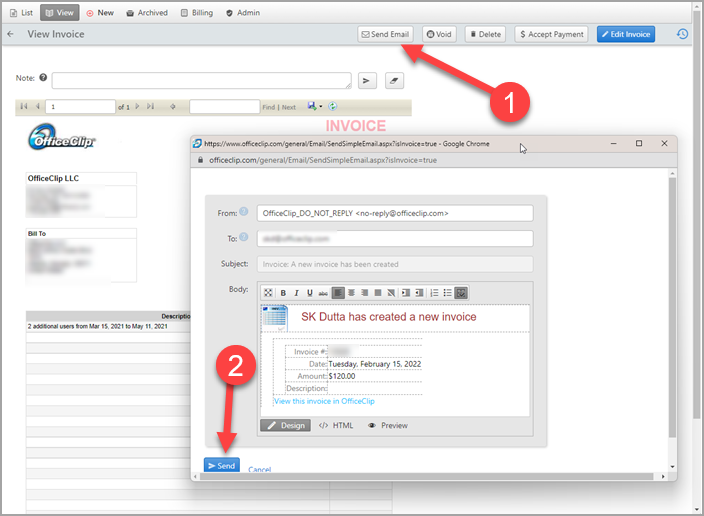Click the Find link in report toolbar
The image size is (704, 516).
click(x=268, y=107)
